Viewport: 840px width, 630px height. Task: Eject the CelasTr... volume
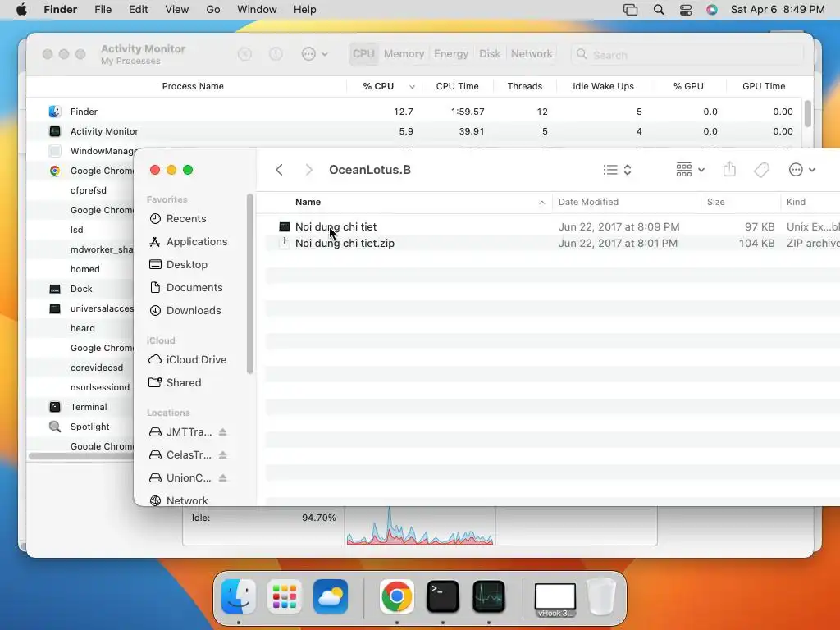click(x=223, y=455)
